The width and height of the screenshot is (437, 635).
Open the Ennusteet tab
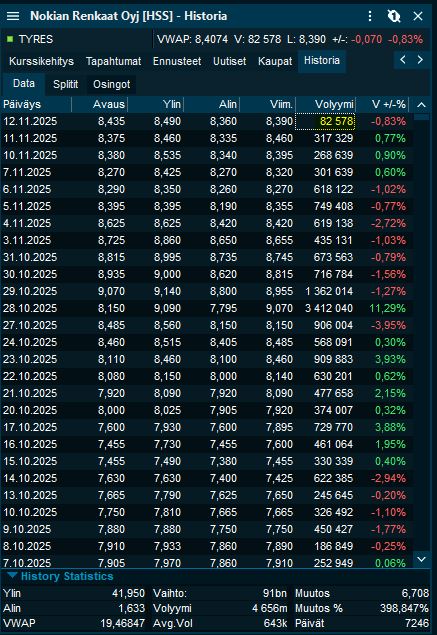coord(177,61)
